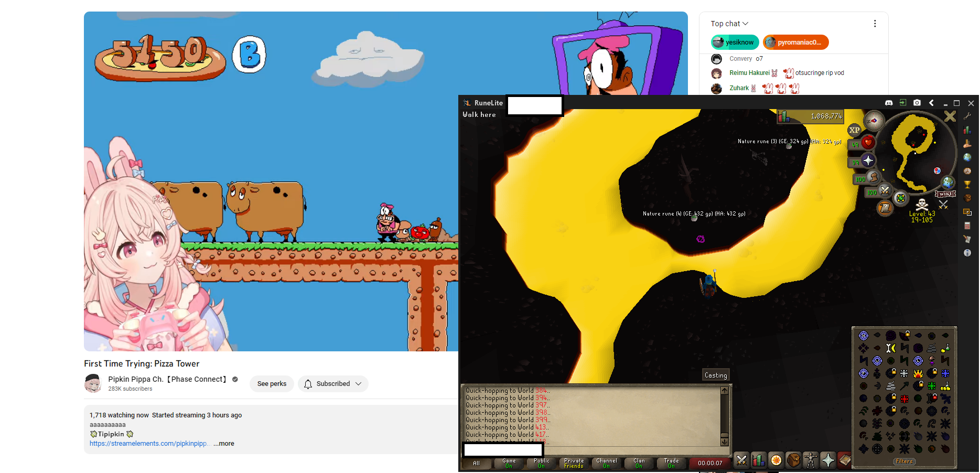Toggle the Game chat filter
The height and width of the screenshot is (473, 980).
click(x=509, y=463)
